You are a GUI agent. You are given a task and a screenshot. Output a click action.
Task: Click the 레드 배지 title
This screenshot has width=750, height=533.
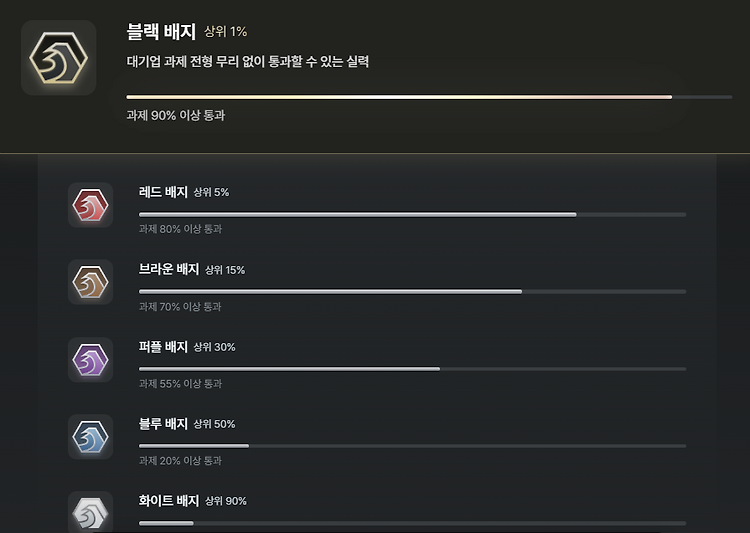tap(163, 192)
